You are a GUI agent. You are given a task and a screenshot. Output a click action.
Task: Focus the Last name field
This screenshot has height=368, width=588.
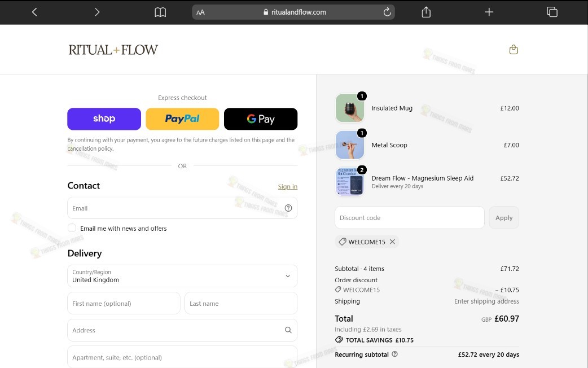241,304
